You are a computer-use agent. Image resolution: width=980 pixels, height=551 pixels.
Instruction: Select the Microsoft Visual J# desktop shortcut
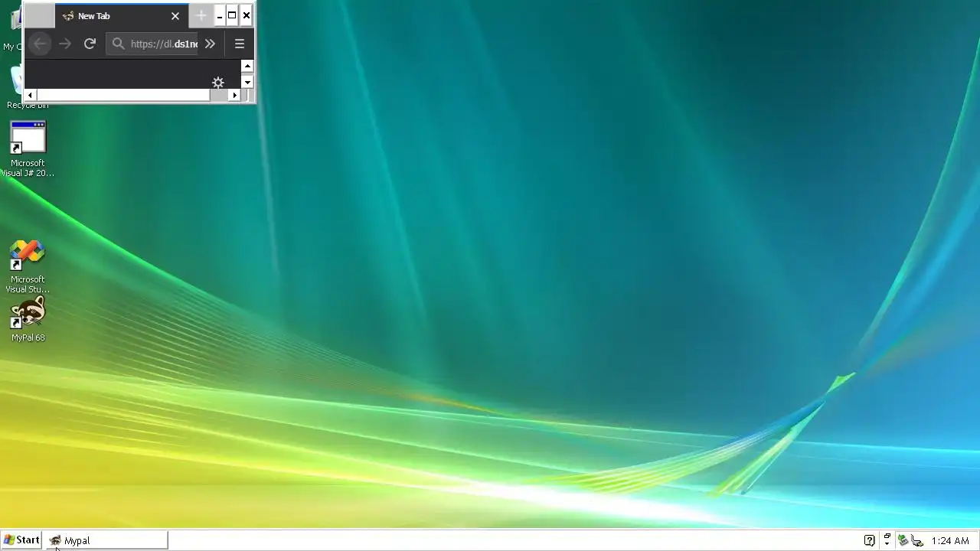28,149
